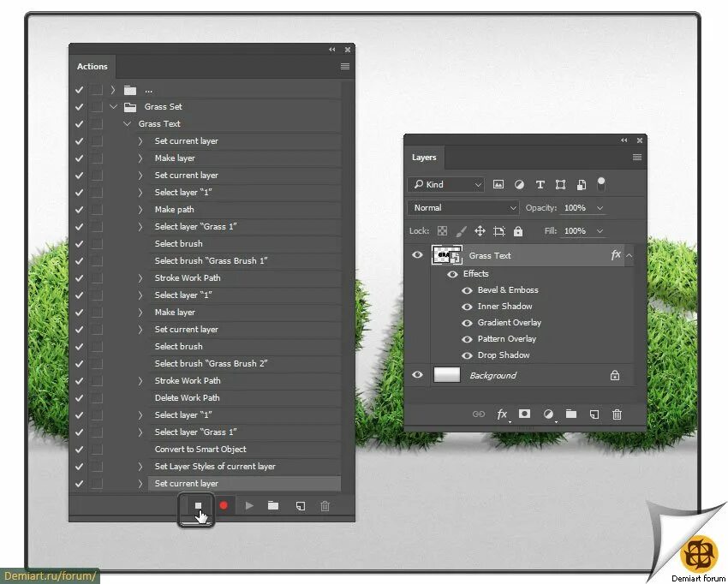Viewport: 728px width, 584px height.
Task: Play the selected action
Action: 249,505
